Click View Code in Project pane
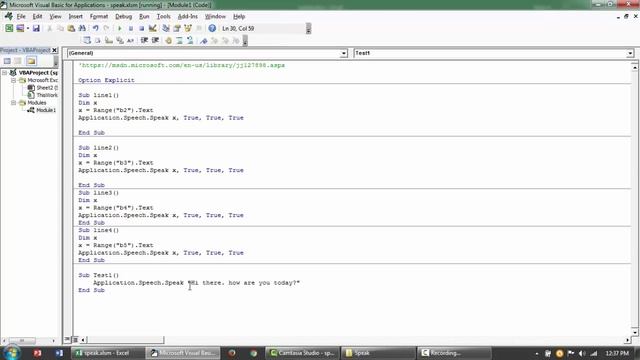640x360 pixels. pos(7,61)
